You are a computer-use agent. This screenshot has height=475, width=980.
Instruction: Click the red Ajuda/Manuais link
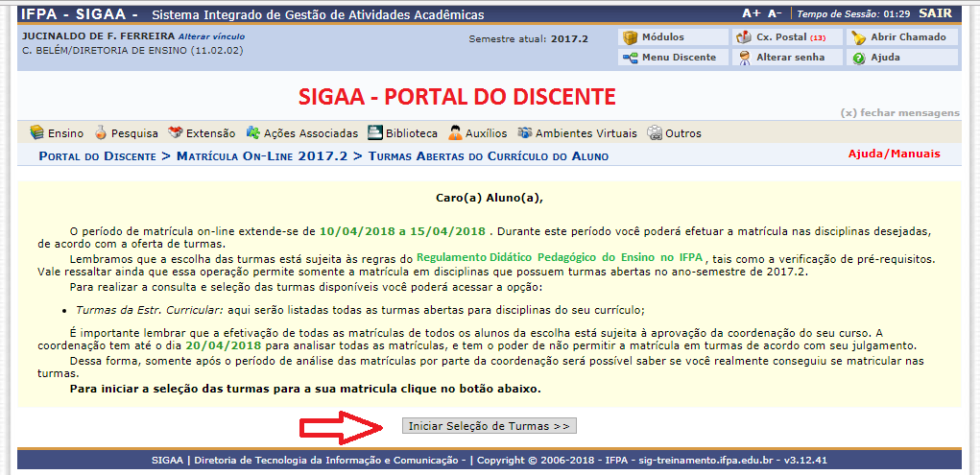894,154
